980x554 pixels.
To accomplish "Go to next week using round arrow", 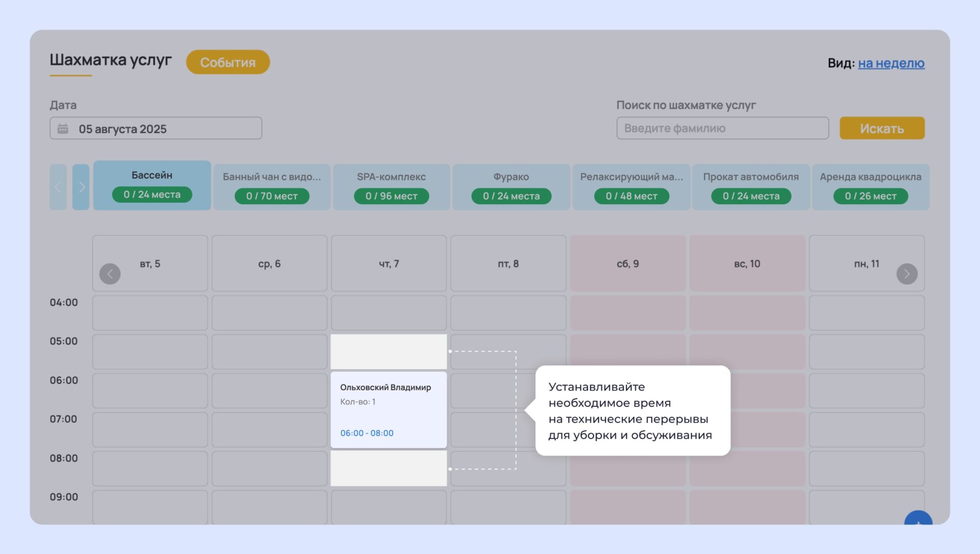I will 906,274.
